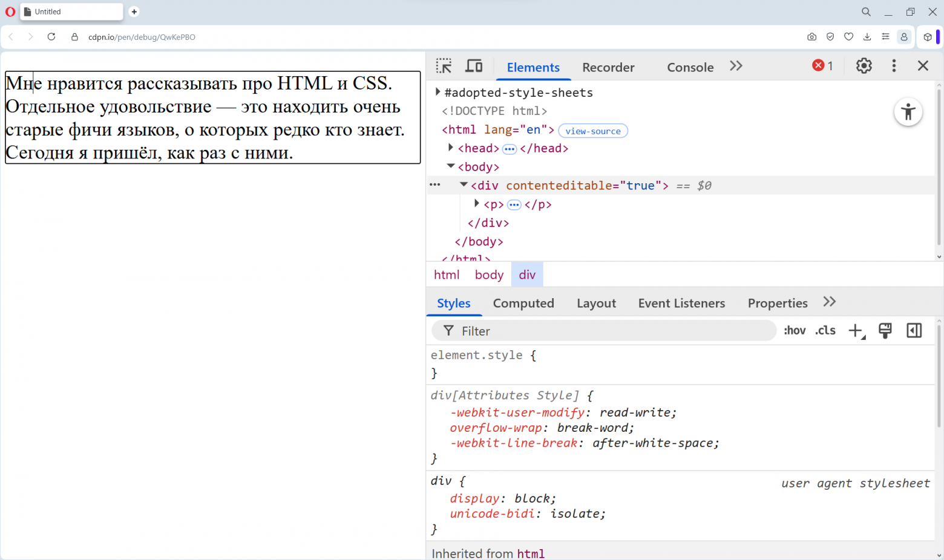Image resolution: width=944 pixels, height=560 pixels.
Task: Click the -webkit-user-modify property
Action: [517, 412]
